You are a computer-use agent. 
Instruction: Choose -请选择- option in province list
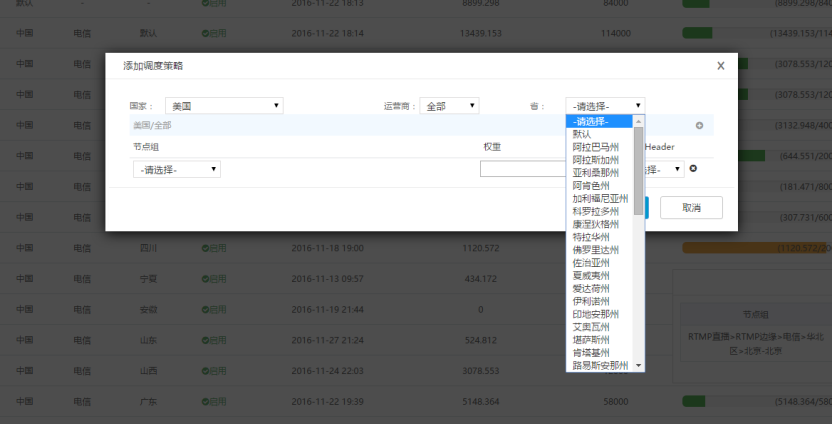click(600, 122)
